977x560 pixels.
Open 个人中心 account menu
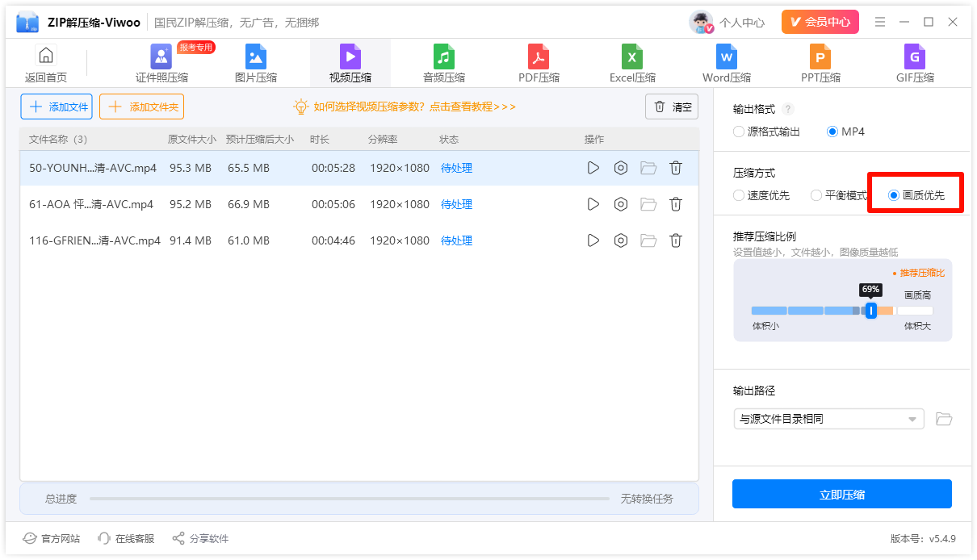click(x=727, y=22)
